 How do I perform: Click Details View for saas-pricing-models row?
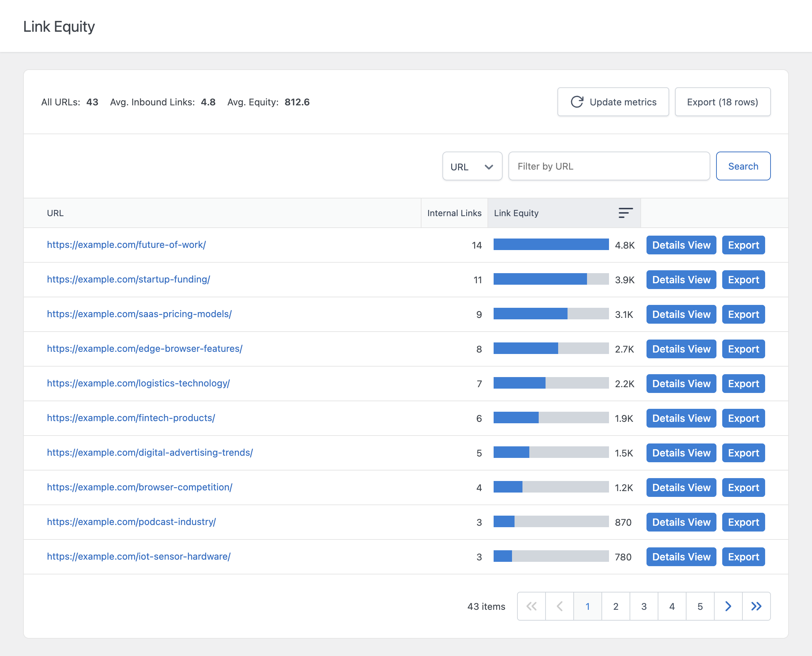coord(681,314)
